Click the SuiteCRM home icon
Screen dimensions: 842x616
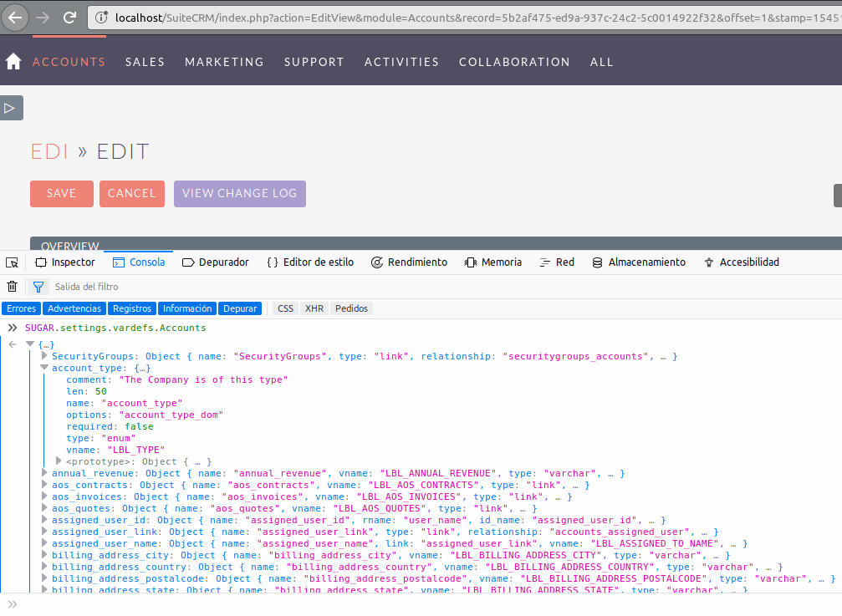(x=13, y=62)
